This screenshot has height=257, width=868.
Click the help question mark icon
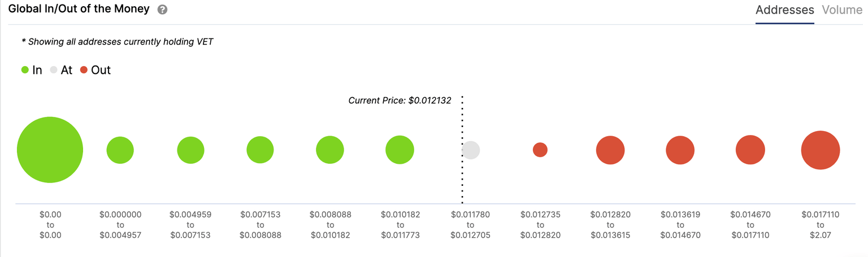point(162,10)
